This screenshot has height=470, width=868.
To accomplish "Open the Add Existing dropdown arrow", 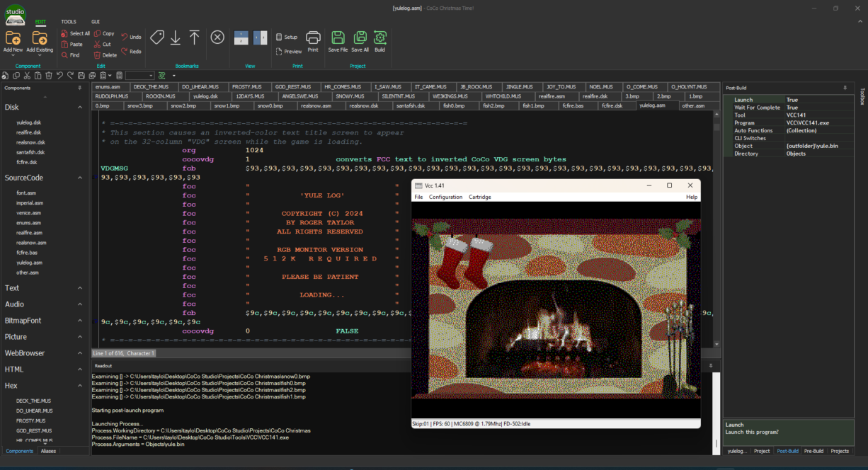I will tap(40, 55).
